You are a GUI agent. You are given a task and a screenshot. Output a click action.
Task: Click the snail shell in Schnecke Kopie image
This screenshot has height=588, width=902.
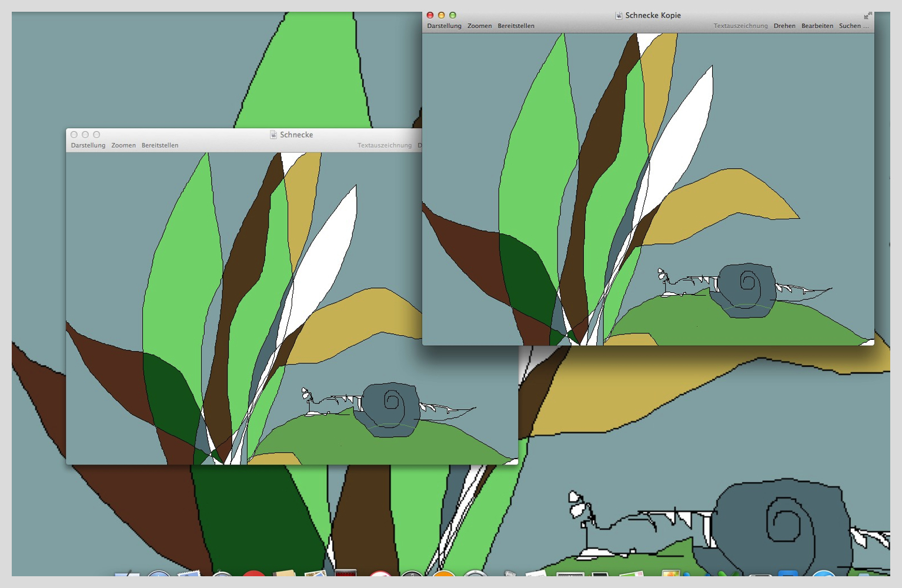(743, 290)
